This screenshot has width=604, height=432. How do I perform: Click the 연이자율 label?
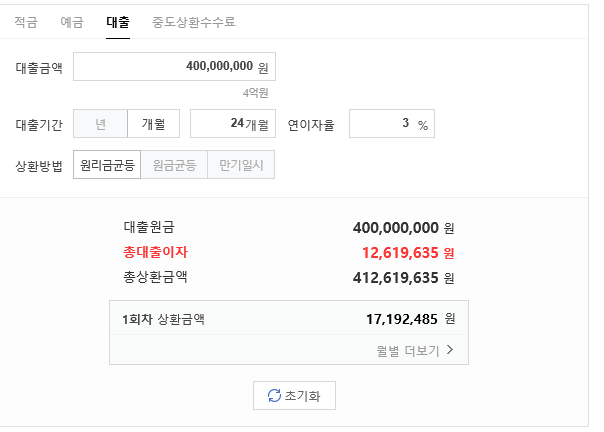click(x=311, y=125)
